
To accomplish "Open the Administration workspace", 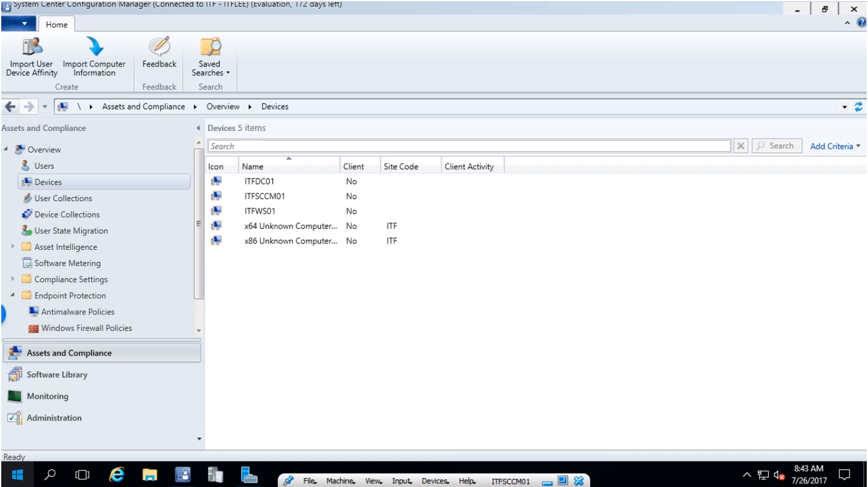I will 54,418.
